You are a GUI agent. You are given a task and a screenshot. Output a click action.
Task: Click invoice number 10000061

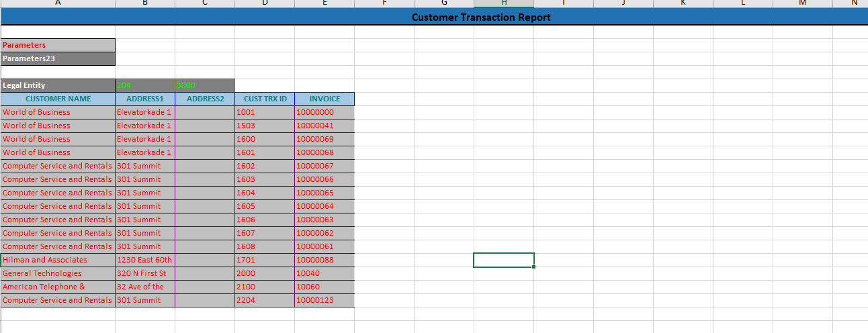click(324, 246)
